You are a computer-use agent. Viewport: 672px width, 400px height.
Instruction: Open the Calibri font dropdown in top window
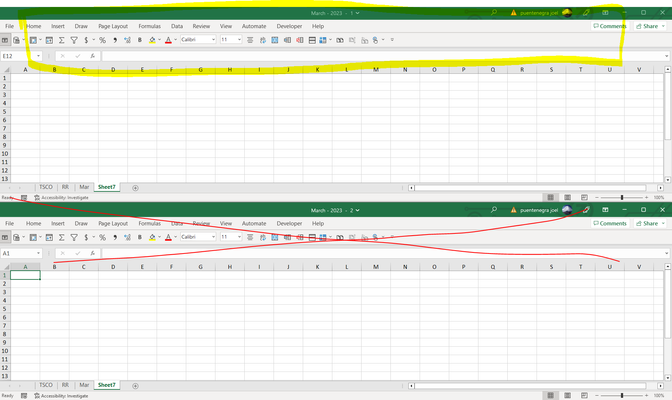[213, 39]
